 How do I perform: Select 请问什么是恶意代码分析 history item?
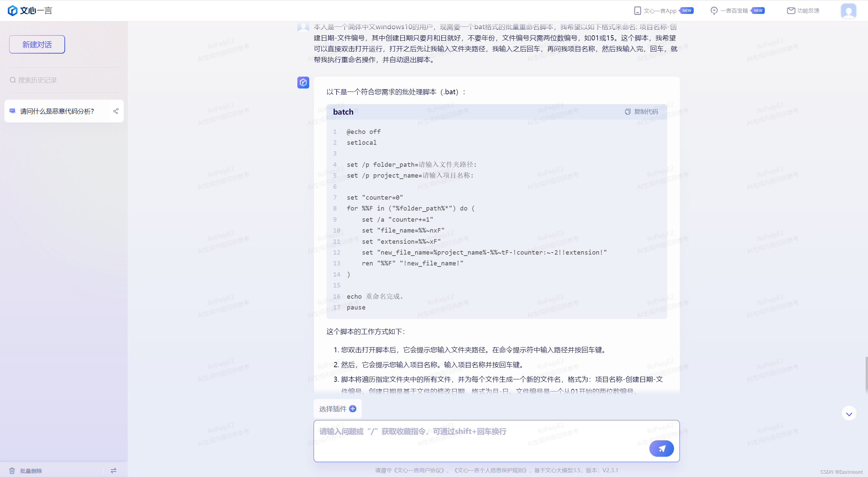(x=57, y=111)
